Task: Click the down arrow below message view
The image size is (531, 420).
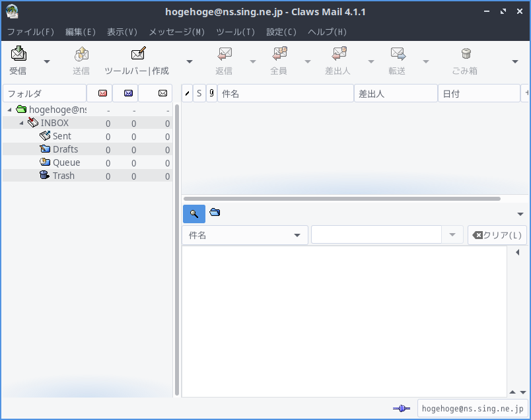Action: click(x=523, y=392)
